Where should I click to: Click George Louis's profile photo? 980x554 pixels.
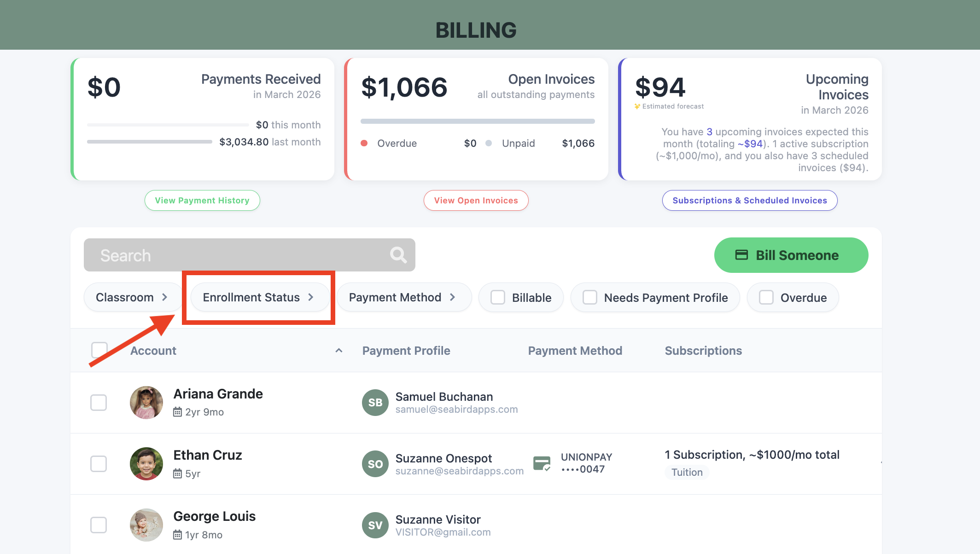[146, 525]
